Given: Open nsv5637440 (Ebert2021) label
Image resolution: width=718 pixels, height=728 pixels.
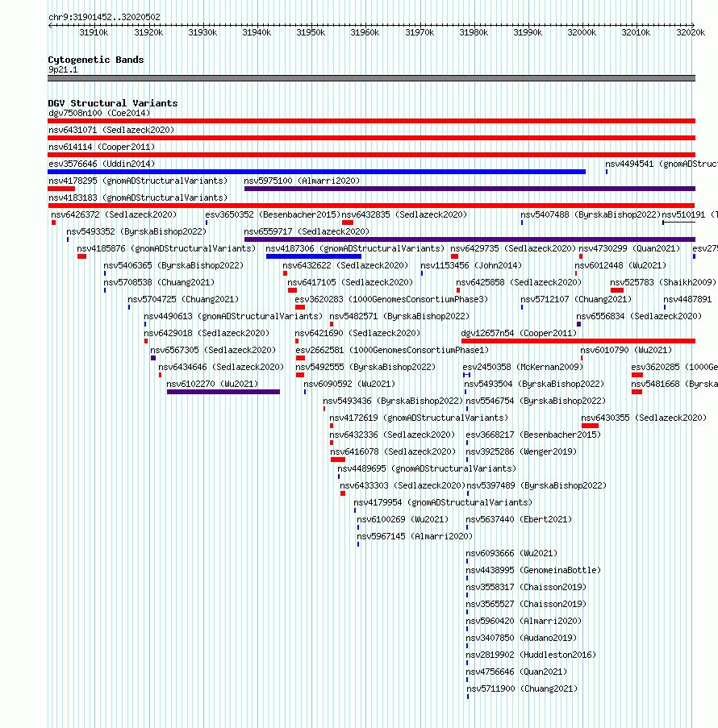Looking at the screenshot, I should click(x=519, y=520).
